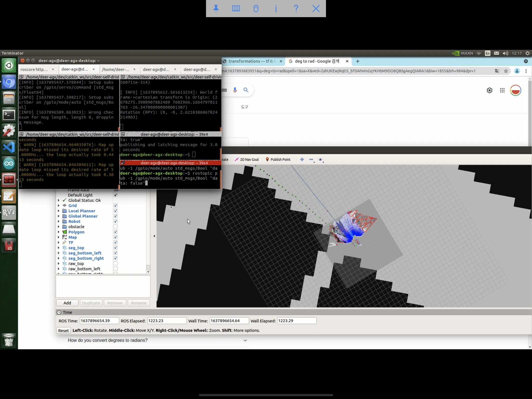The height and width of the screenshot is (399, 532).
Task: Click the Arduino IDE dock icon
Action: click(9, 163)
